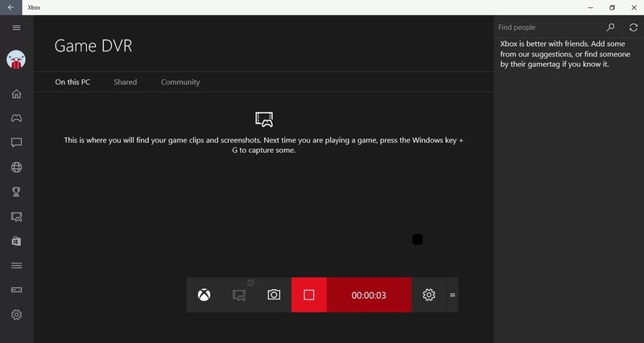Open the hamburger navigation menu
The height and width of the screenshot is (343, 644).
(x=16, y=27)
